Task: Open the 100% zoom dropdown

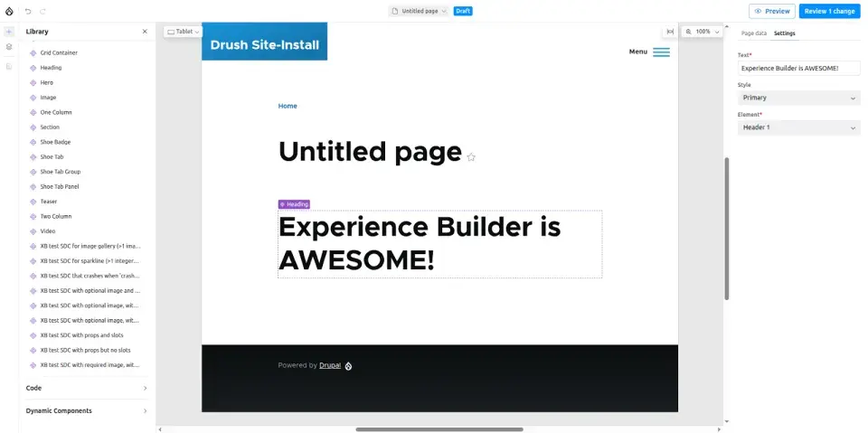Action: coord(702,32)
